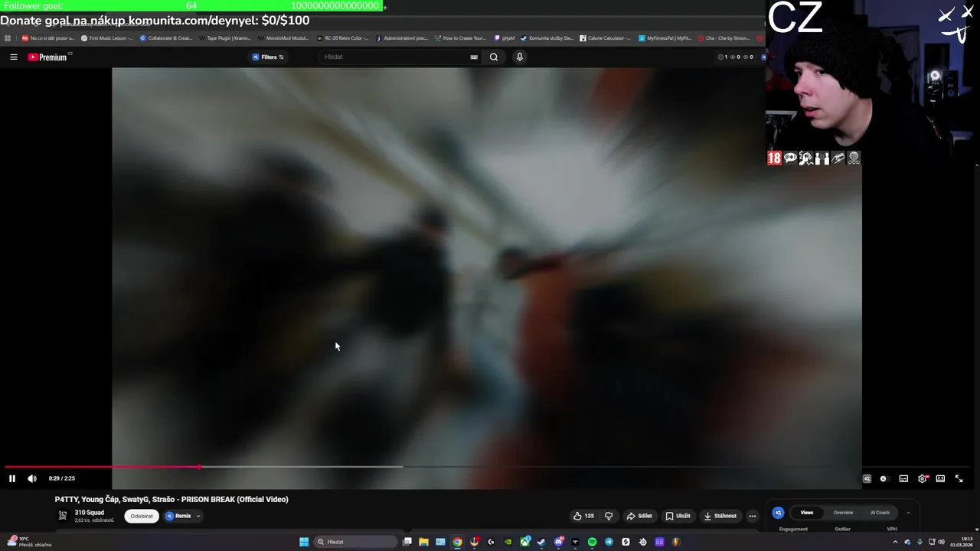Click the magnifier search button

point(494,57)
